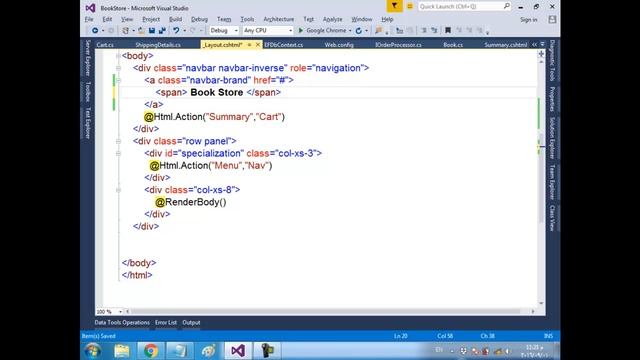The image size is (640, 360).
Task: Click the Decrease Indent toolbar icon
Action: [x=424, y=31]
